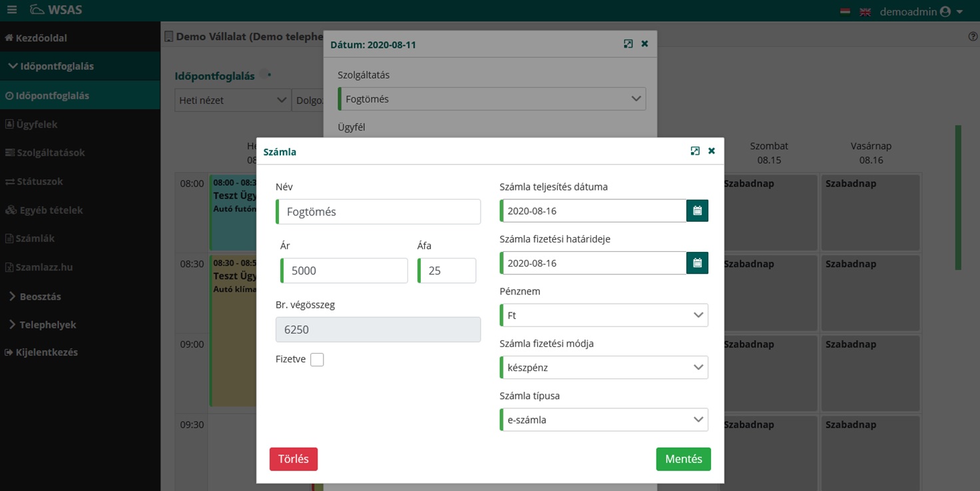980x491 pixels.
Task: Switch language with the Hungarian flag
Action: 846,11
